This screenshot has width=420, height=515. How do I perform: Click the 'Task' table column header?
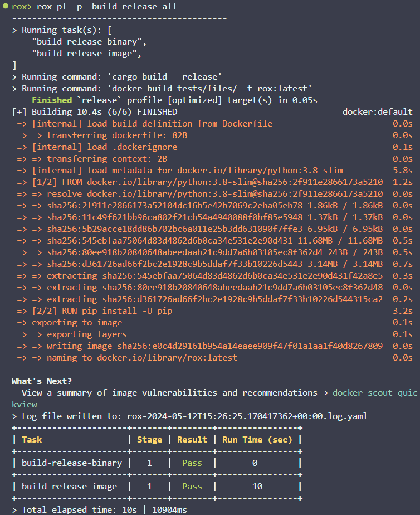pyautogui.click(x=32, y=440)
